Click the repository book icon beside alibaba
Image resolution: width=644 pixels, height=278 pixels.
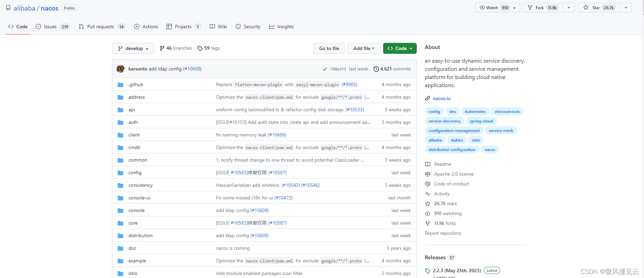pyautogui.click(x=8, y=8)
